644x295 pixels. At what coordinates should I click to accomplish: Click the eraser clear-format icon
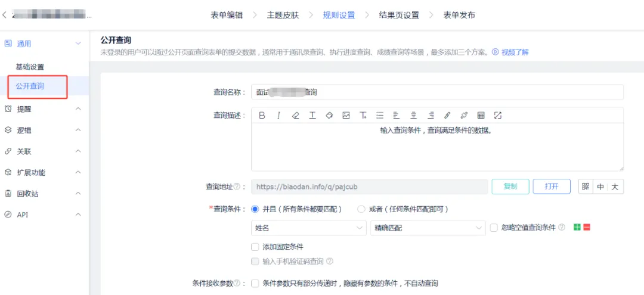click(295, 116)
